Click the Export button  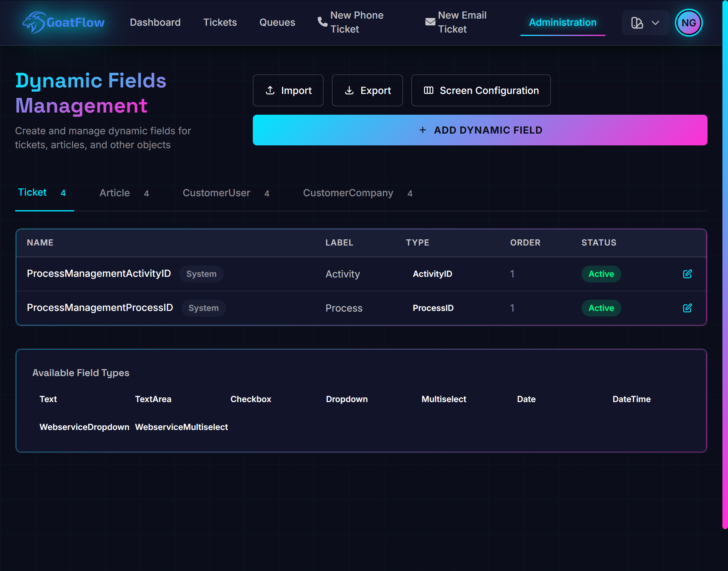pos(367,90)
